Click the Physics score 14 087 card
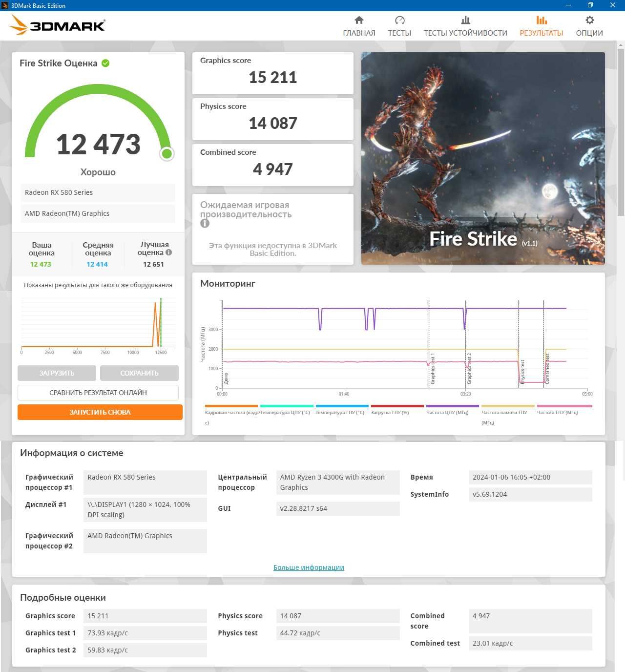This screenshot has height=672, width=625. [x=273, y=119]
